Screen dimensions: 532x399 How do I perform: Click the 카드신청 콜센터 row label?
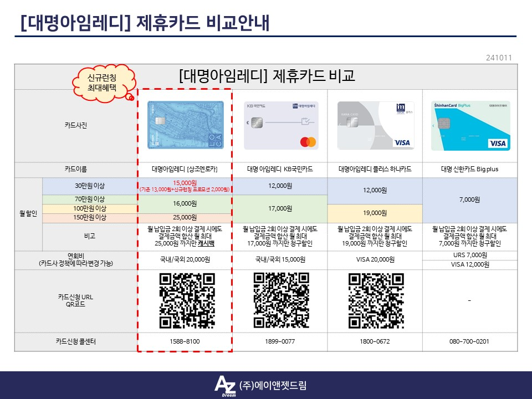(76, 341)
